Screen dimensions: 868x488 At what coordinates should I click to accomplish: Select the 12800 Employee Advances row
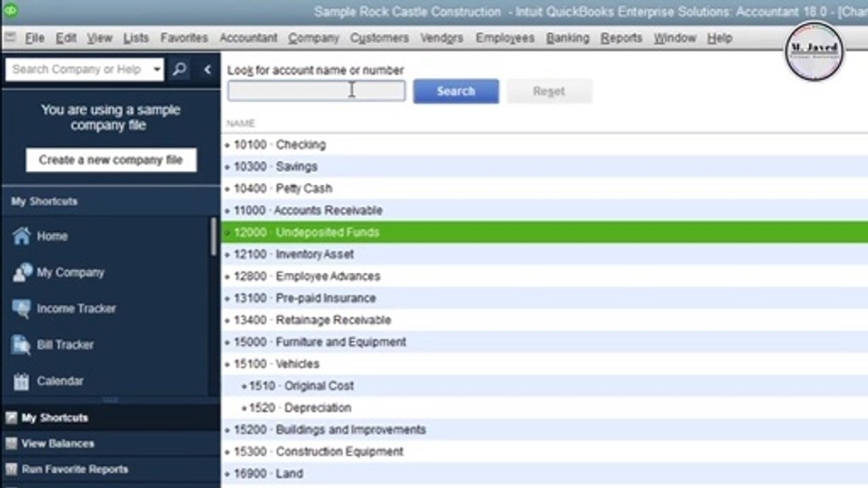pos(544,276)
